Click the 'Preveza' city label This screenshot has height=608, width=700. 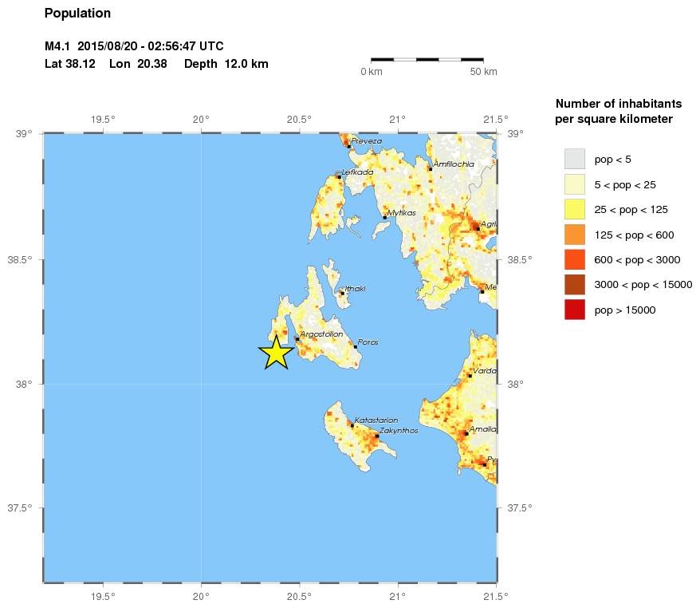pyautogui.click(x=367, y=141)
